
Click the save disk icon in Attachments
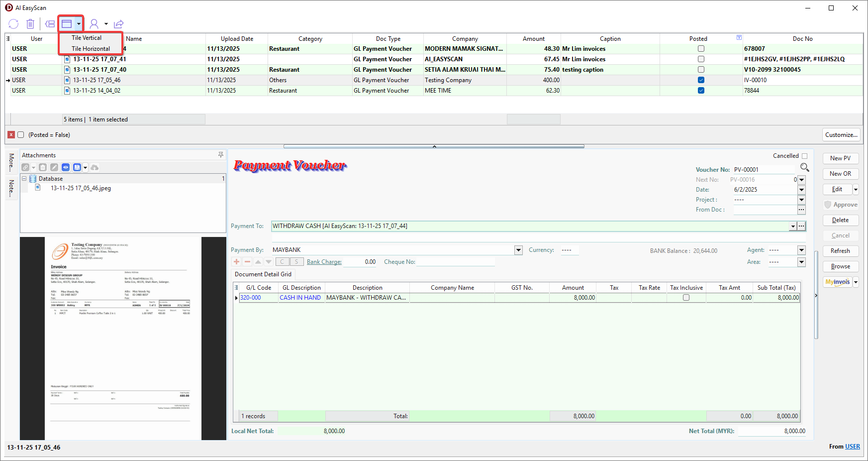pyautogui.click(x=77, y=167)
